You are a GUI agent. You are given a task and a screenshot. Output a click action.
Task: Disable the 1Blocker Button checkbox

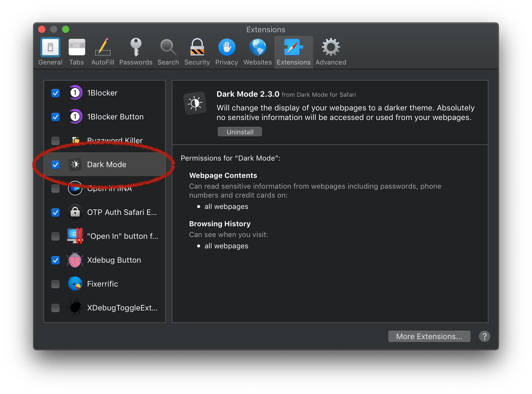55,117
